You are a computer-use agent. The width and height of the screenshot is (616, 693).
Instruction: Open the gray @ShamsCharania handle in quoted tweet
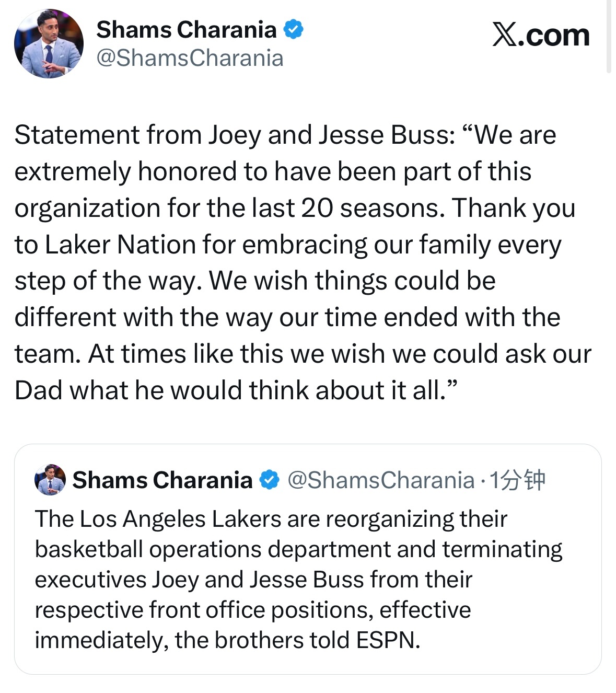click(381, 480)
